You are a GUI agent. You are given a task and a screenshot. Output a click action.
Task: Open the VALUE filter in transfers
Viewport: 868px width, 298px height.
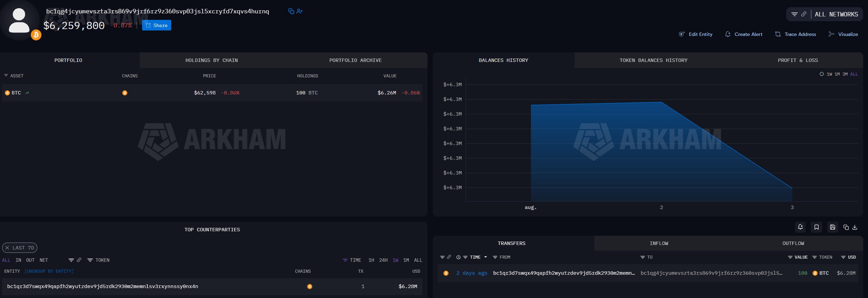(x=798, y=257)
